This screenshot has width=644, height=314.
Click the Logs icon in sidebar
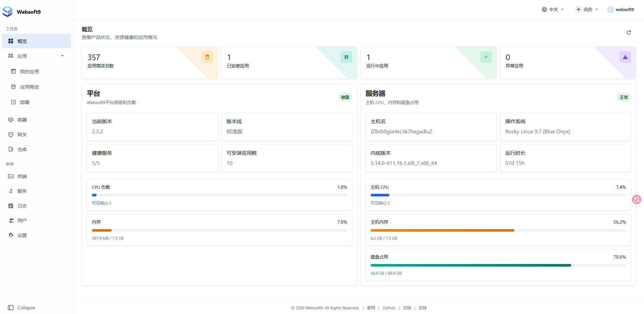coord(11,206)
